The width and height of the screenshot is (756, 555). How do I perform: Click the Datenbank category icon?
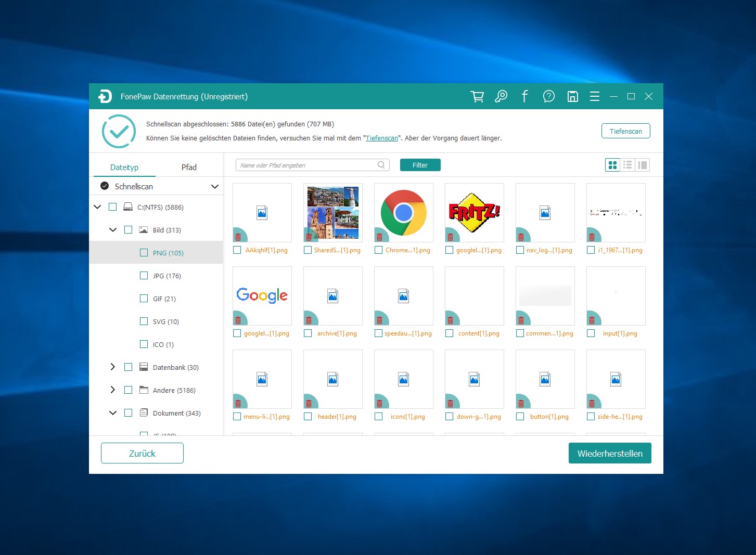(x=144, y=367)
